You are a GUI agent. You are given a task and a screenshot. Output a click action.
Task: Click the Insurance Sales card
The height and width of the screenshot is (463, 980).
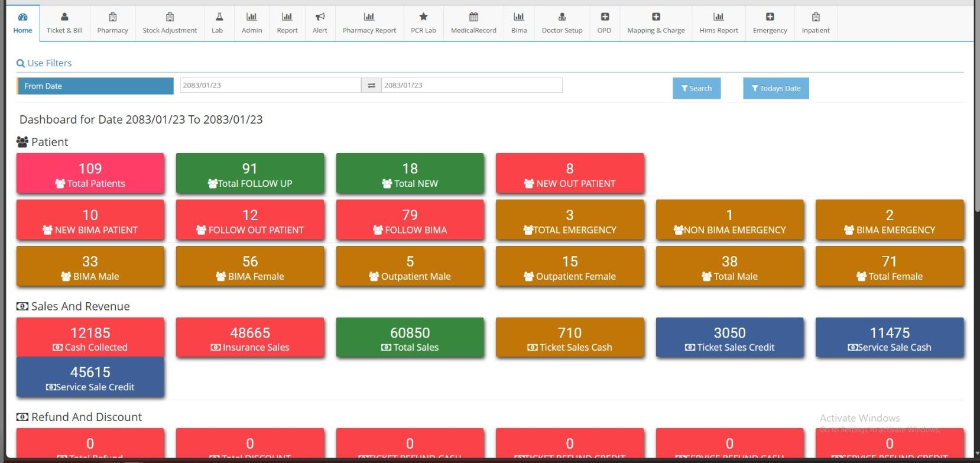[x=250, y=338]
